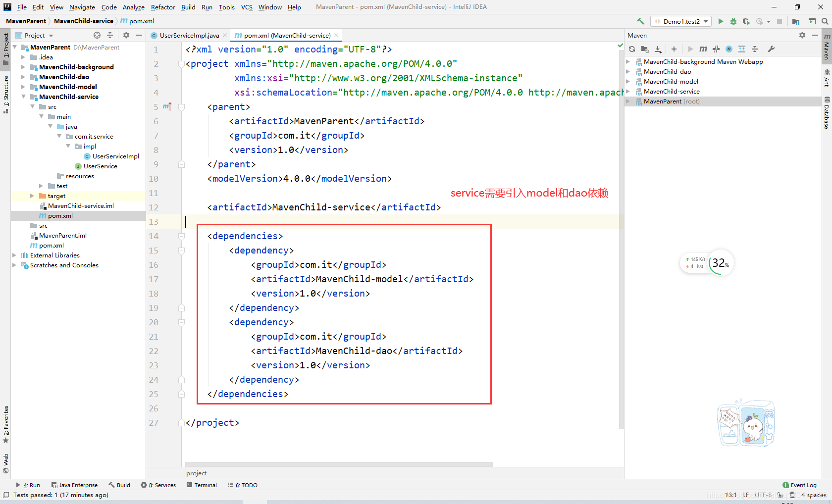Generate sources and update folders in Maven panel
The image size is (832, 504).
coord(645,49)
